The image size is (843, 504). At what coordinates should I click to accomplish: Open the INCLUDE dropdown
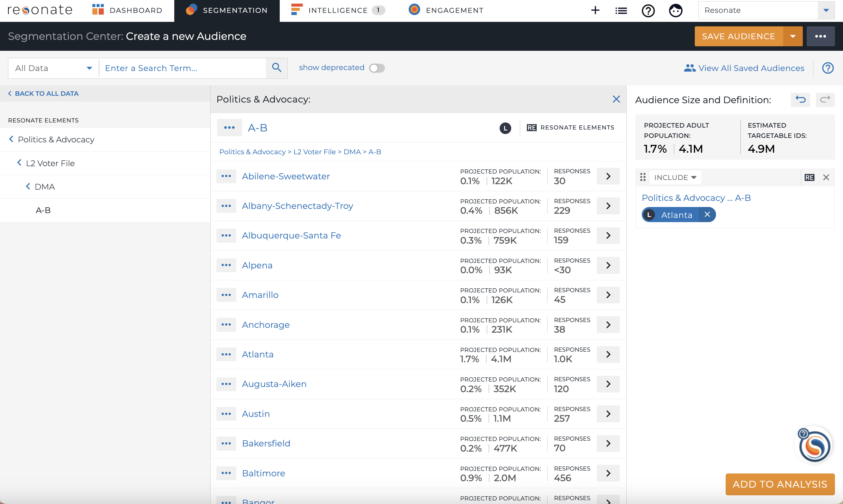click(x=675, y=177)
